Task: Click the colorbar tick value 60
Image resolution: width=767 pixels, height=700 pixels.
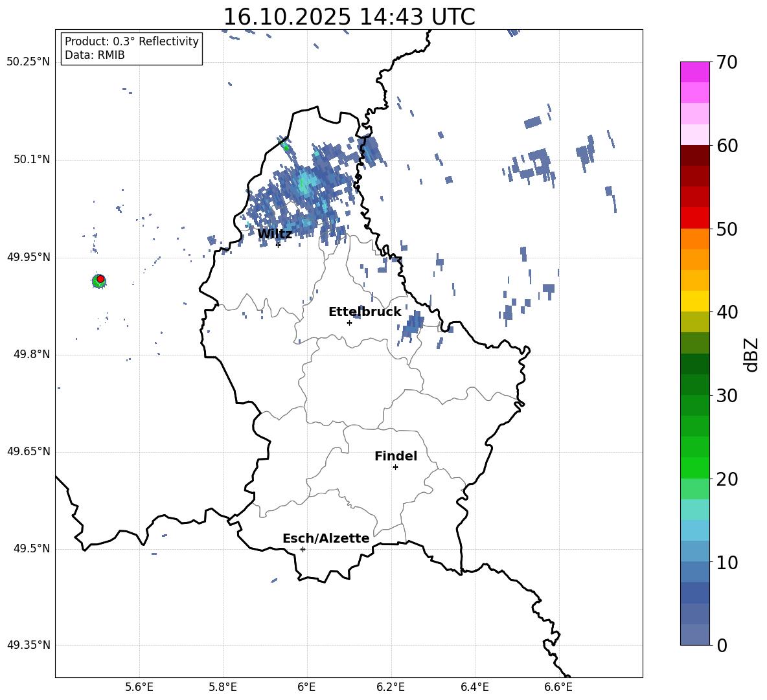Action: 727,146
